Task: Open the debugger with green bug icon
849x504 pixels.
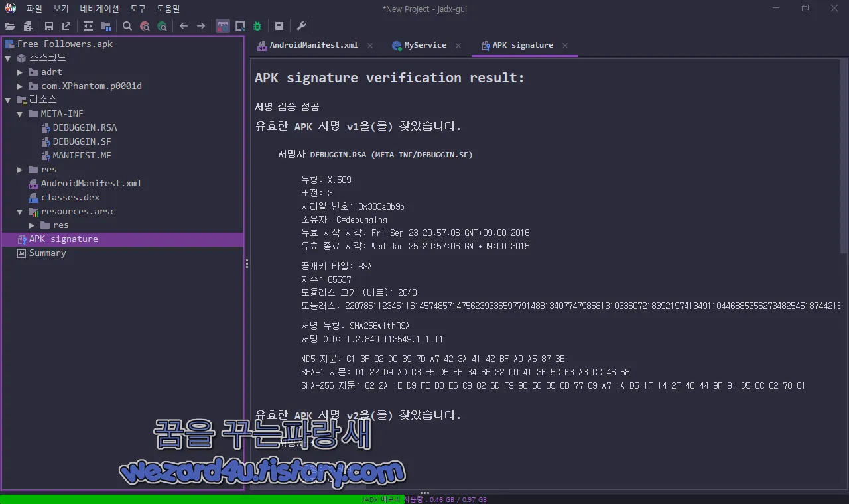Action: click(x=257, y=26)
